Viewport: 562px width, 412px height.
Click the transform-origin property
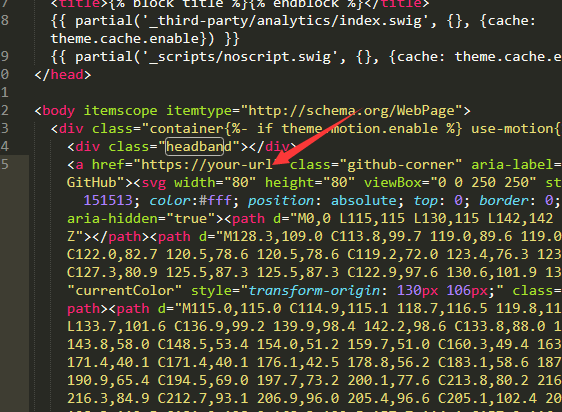coord(314,290)
